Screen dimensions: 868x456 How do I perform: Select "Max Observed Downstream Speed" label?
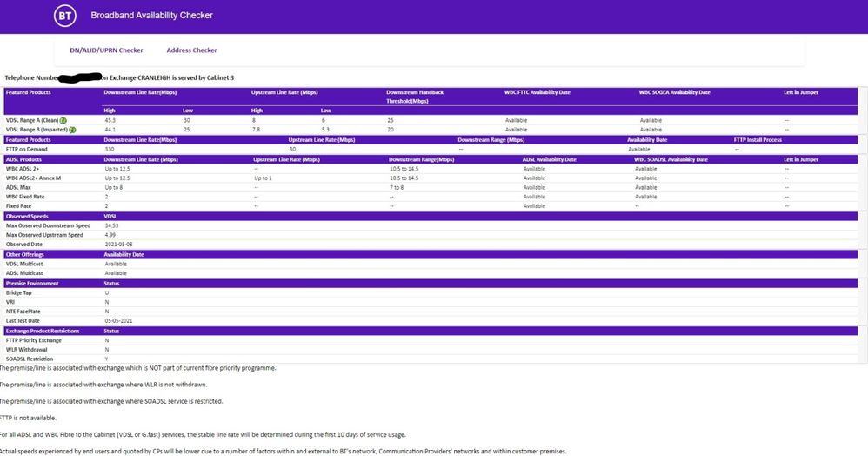pyautogui.click(x=48, y=226)
